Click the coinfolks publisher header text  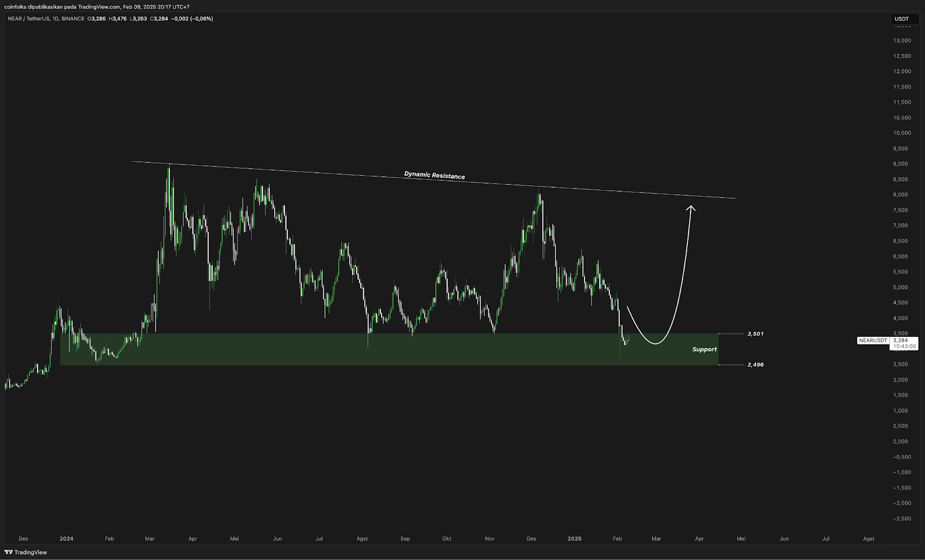pos(97,7)
